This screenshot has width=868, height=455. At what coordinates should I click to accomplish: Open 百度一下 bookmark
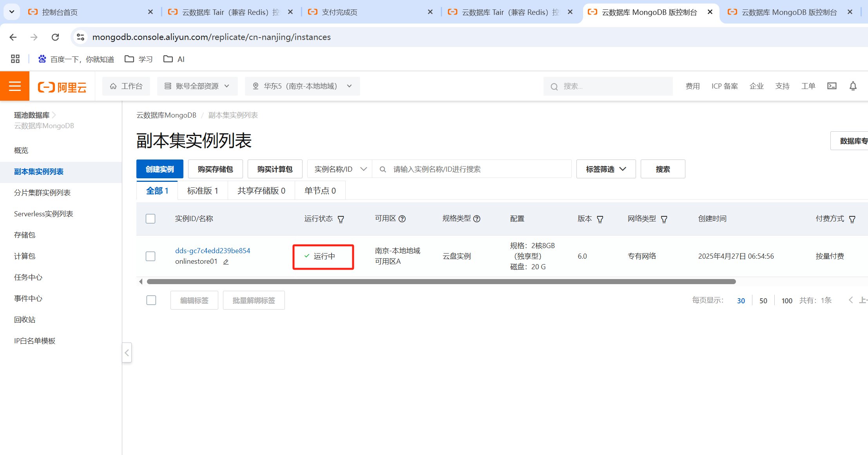pyautogui.click(x=76, y=59)
